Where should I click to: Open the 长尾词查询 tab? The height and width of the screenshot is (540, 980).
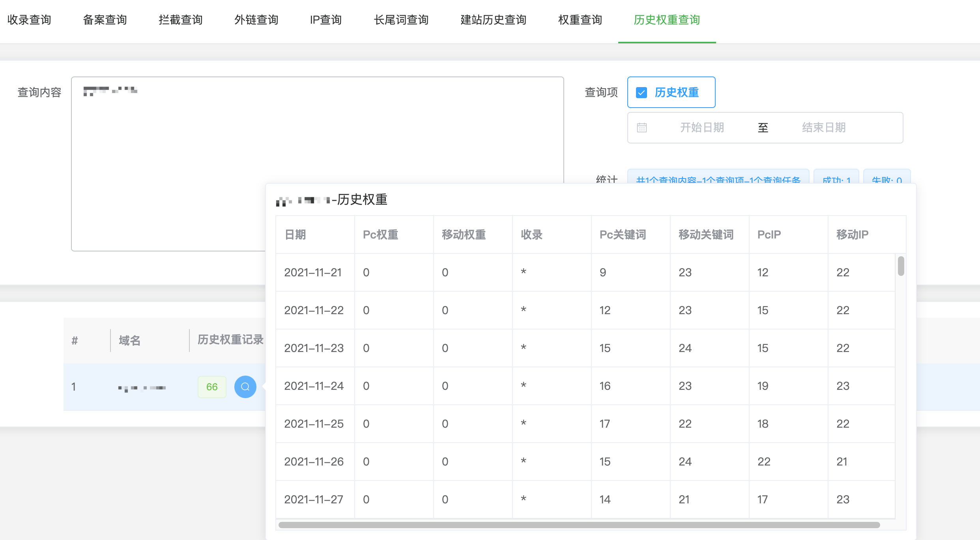click(401, 20)
